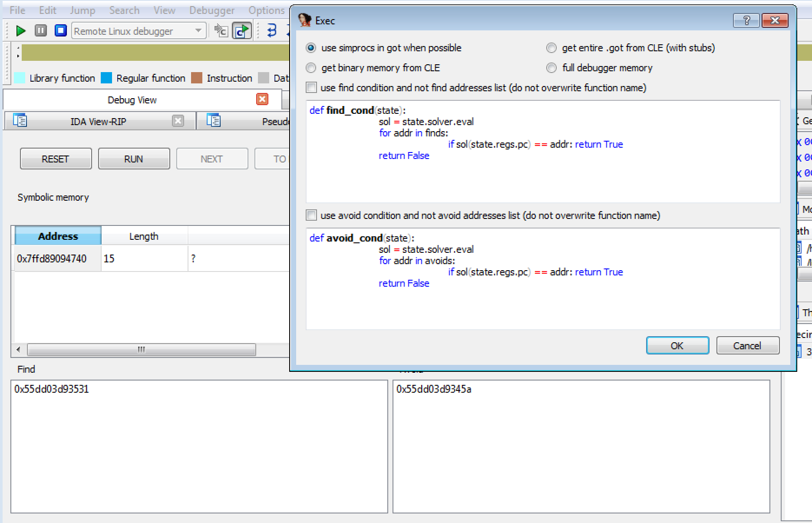Click the symbolic memory horizontal scrollbar thumb
The width and height of the screenshot is (812, 523).
click(142, 350)
